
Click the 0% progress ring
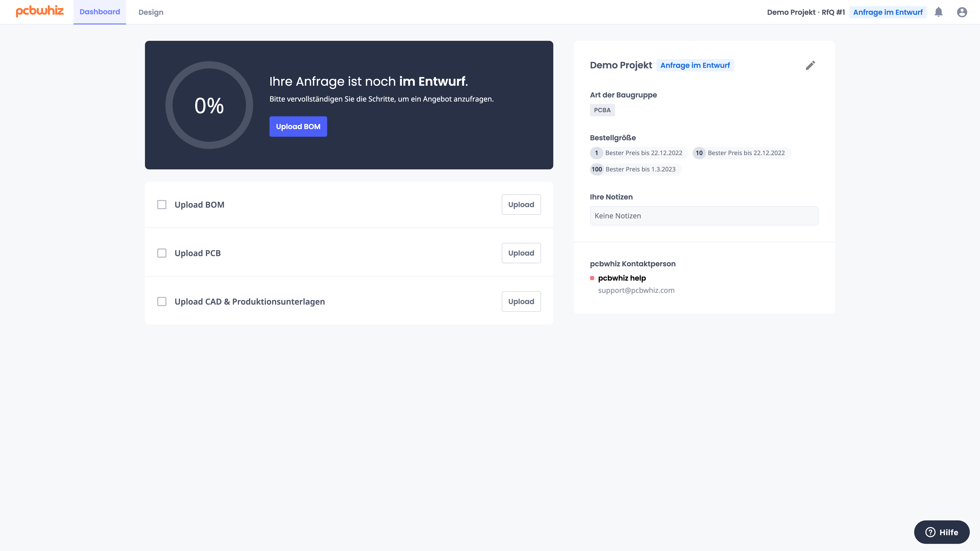pos(209,105)
